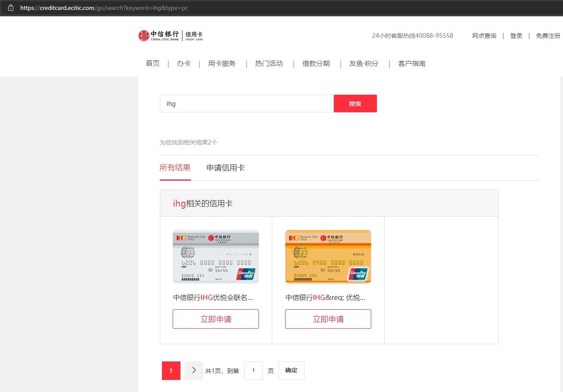Image resolution: width=563 pixels, height=392 pixels.
Task: Click 立即申请 under the gold card
Action: (328, 319)
